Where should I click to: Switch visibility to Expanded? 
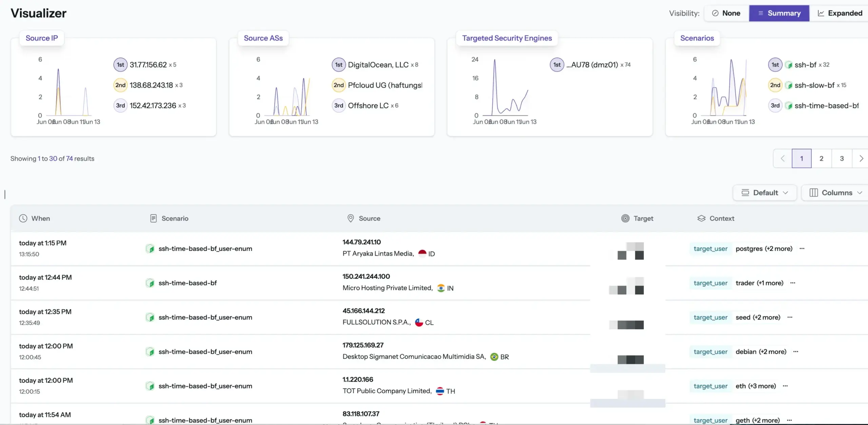[x=840, y=13]
